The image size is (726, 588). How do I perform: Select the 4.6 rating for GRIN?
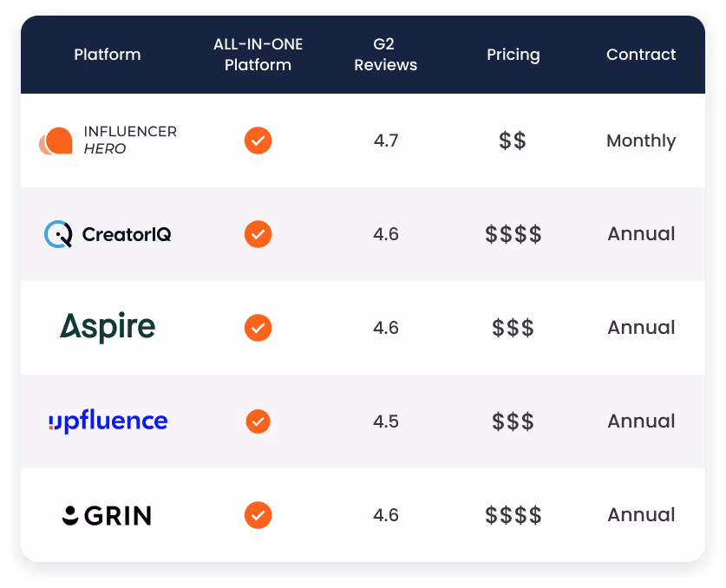386,515
